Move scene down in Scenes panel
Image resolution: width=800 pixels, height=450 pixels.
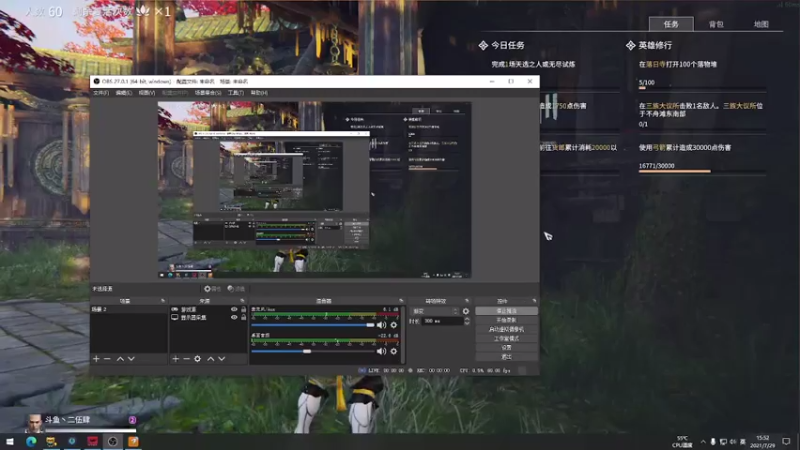click(x=131, y=359)
